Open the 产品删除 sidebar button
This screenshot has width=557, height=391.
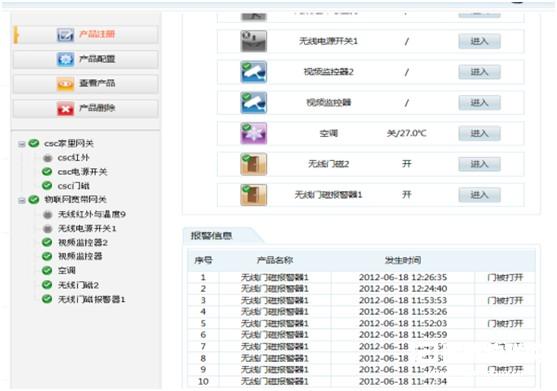[x=86, y=108]
